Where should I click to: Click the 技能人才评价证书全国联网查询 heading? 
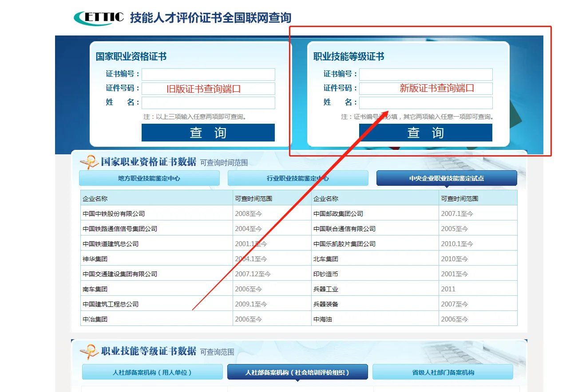(210, 17)
